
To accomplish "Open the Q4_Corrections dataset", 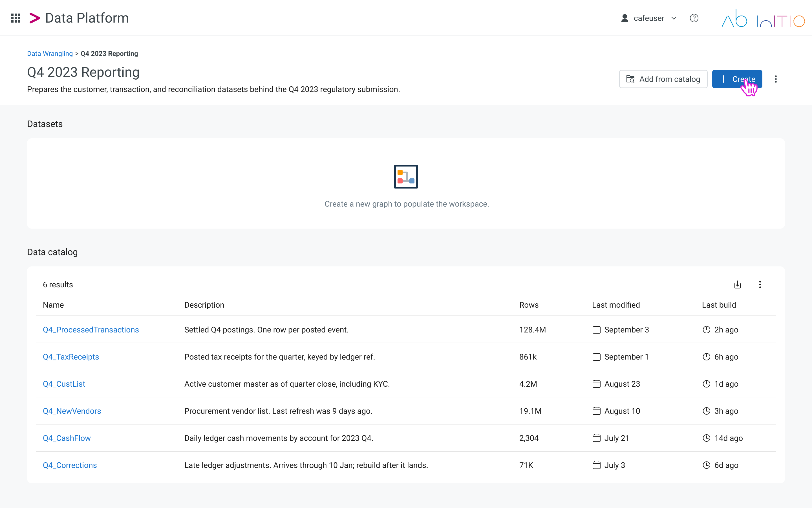I will (70, 465).
